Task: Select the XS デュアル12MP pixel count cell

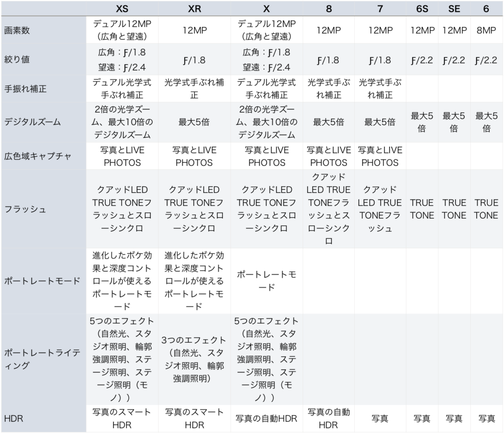Action: [x=122, y=30]
